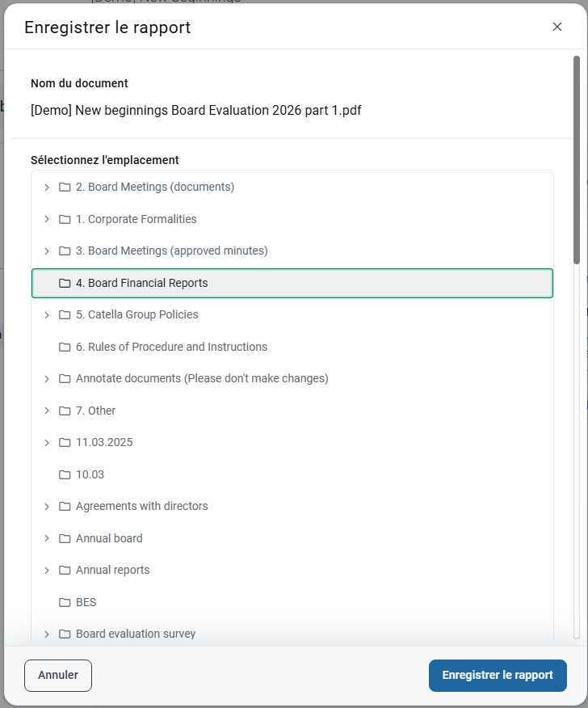Expand the Board Meetings (approved minutes) folder
The image size is (588, 708).
click(46, 251)
